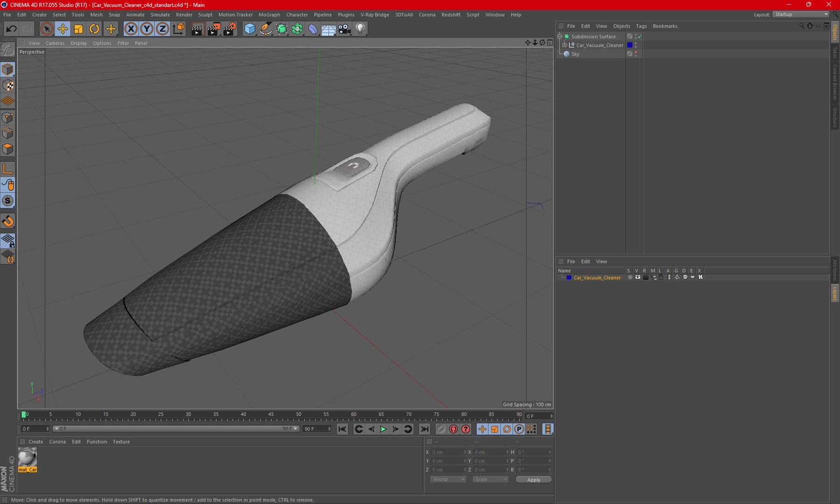Switch to Texture mode
840x504 pixels.
(8, 85)
